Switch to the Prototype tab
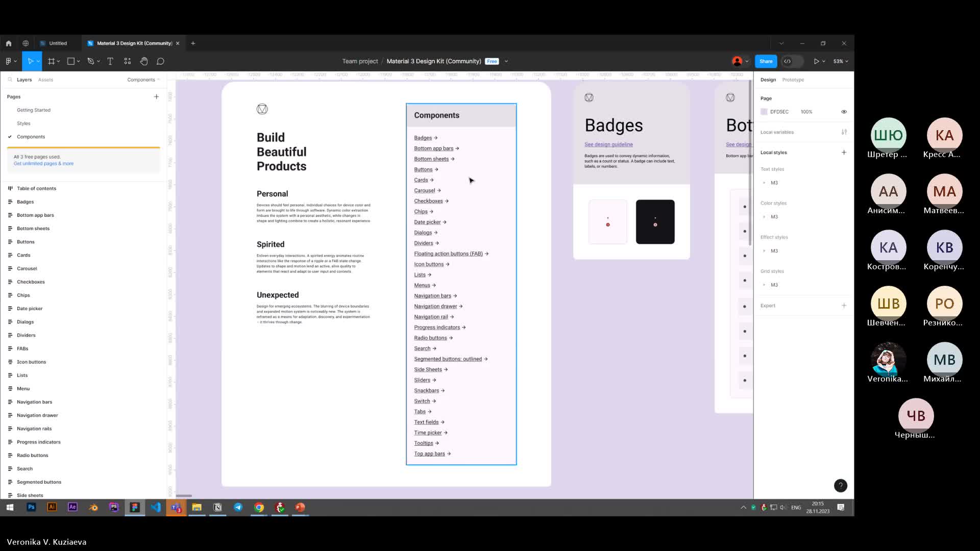Viewport: 980px width, 551px height. (793, 80)
